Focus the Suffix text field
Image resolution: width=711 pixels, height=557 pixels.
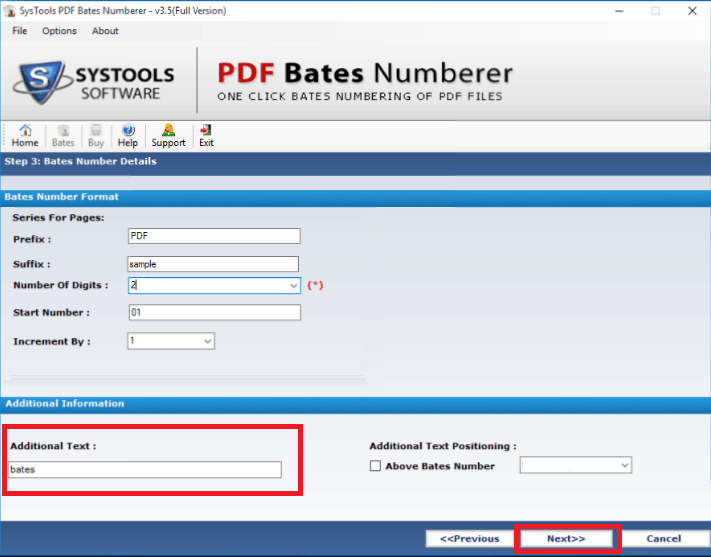click(213, 264)
